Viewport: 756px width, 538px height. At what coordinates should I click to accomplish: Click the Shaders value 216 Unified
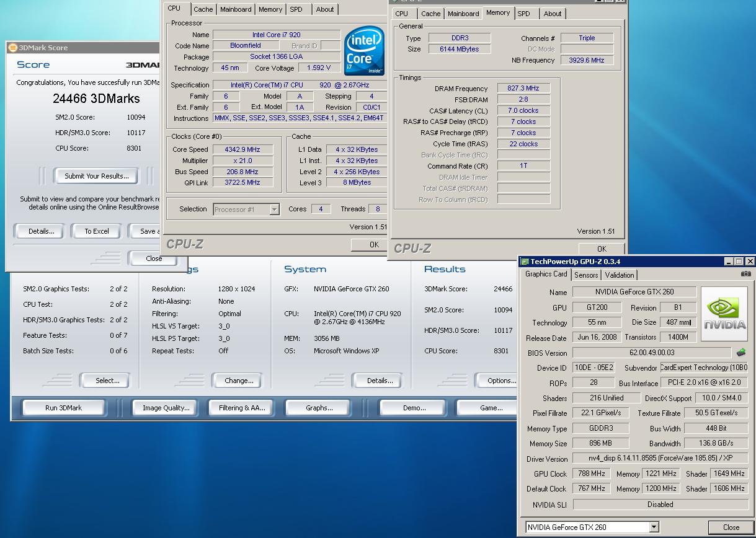click(607, 398)
